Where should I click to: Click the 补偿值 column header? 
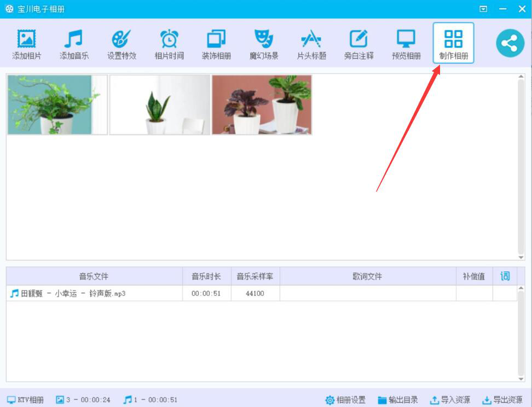(x=474, y=276)
